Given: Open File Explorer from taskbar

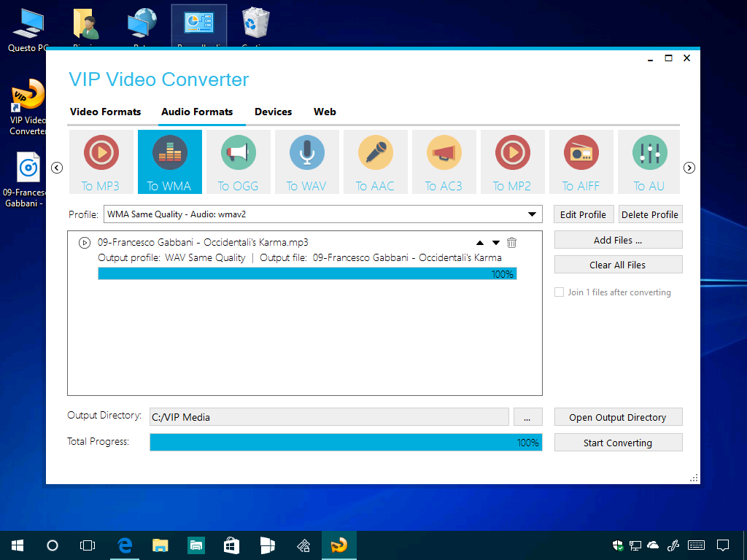Looking at the screenshot, I should [x=160, y=545].
